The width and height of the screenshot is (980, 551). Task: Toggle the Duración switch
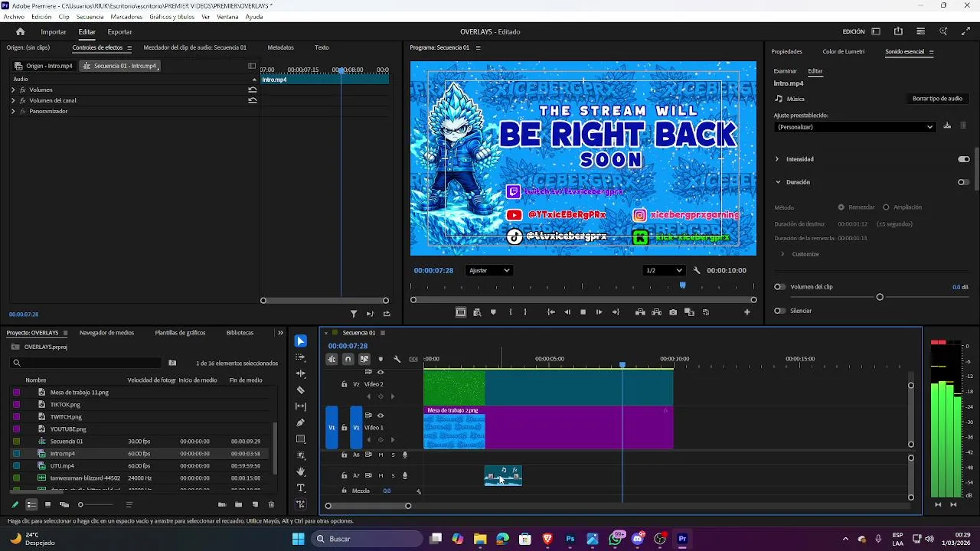964,182
